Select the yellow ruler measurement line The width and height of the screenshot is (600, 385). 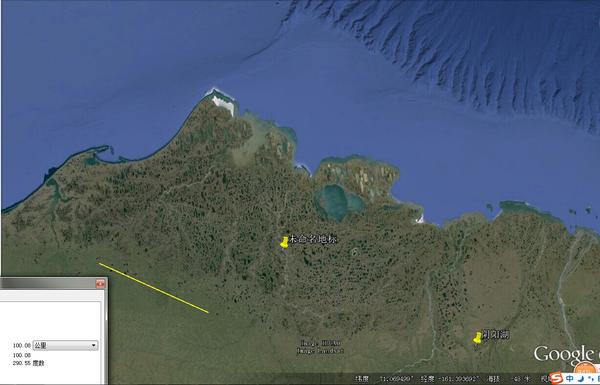pyautogui.click(x=153, y=288)
